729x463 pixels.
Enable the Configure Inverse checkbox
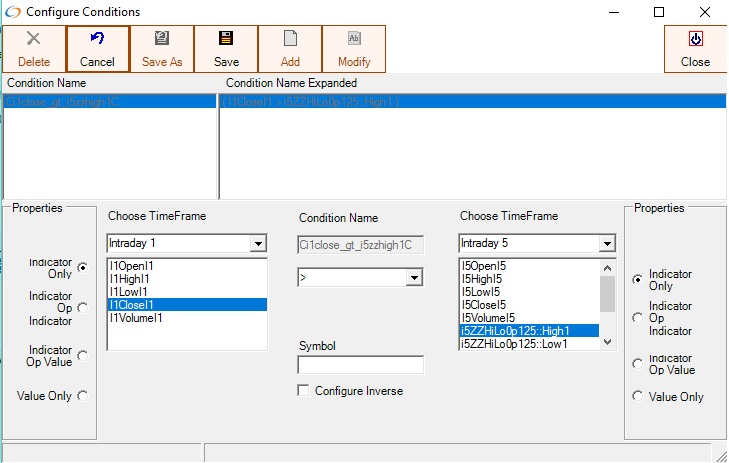click(303, 391)
